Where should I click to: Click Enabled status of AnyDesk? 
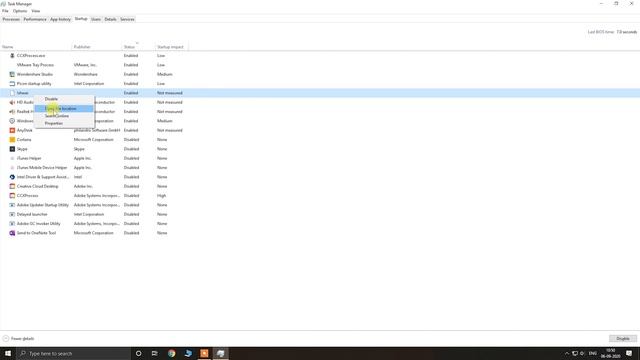pos(131,130)
